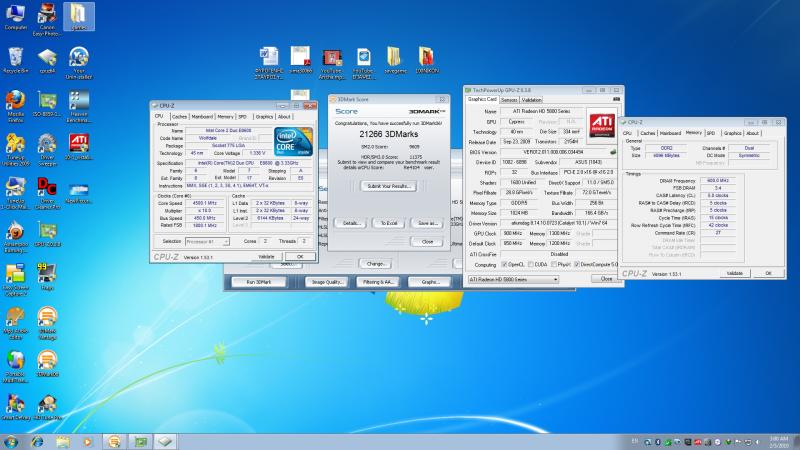Open the Ashampoo Burning desktop shortcut

coord(15,237)
